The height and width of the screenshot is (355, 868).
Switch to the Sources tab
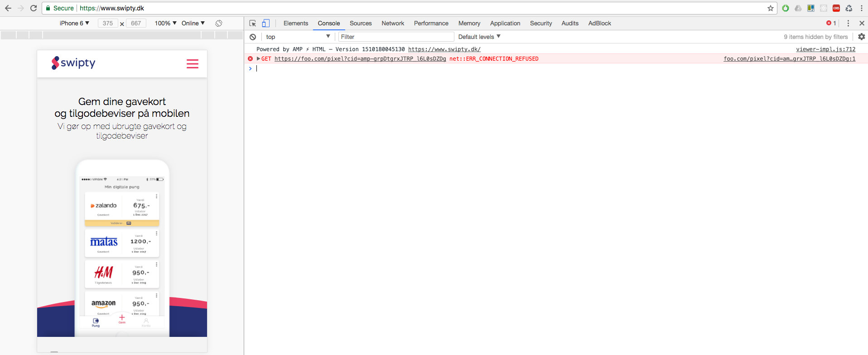(x=361, y=23)
